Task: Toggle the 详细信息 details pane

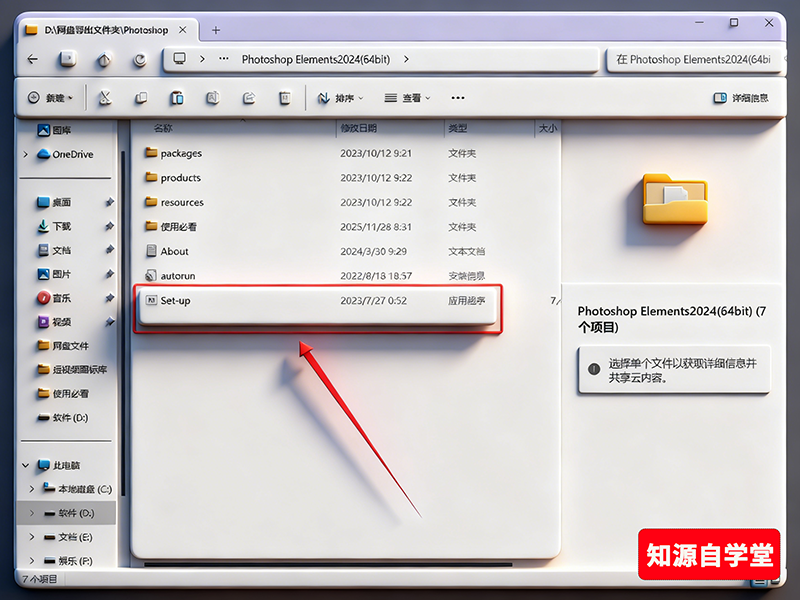Action: (x=741, y=98)
